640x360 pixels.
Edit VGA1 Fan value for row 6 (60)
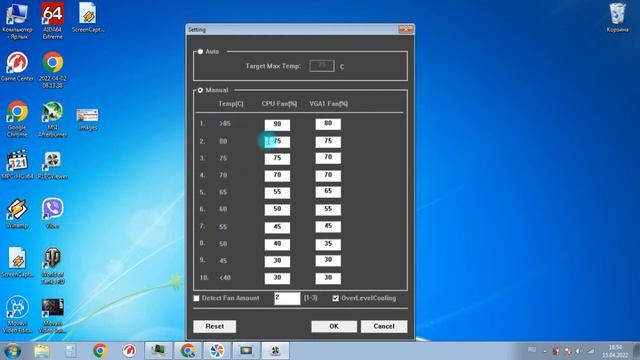pyautogui.click(x=328, y=209)
